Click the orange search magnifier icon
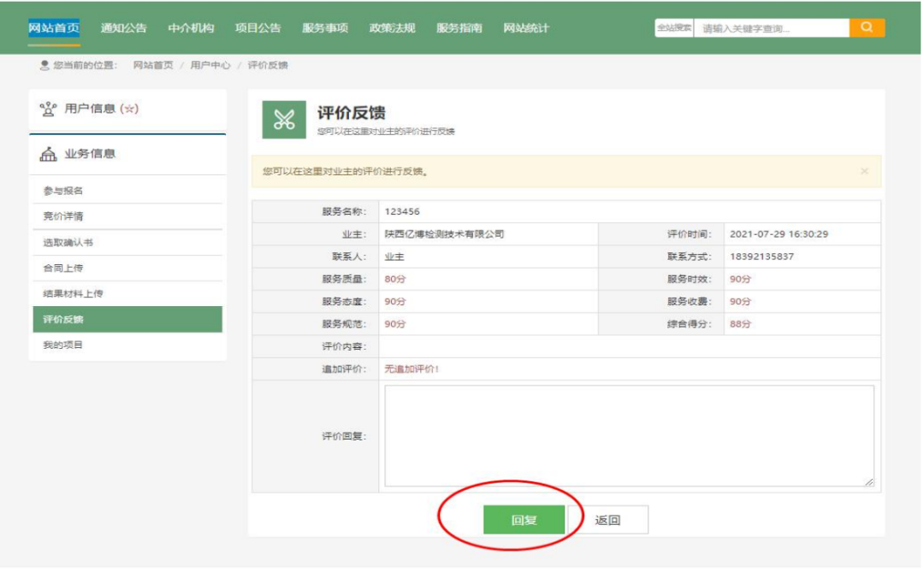This screenshot has width=924, height=572. (866, 27)
